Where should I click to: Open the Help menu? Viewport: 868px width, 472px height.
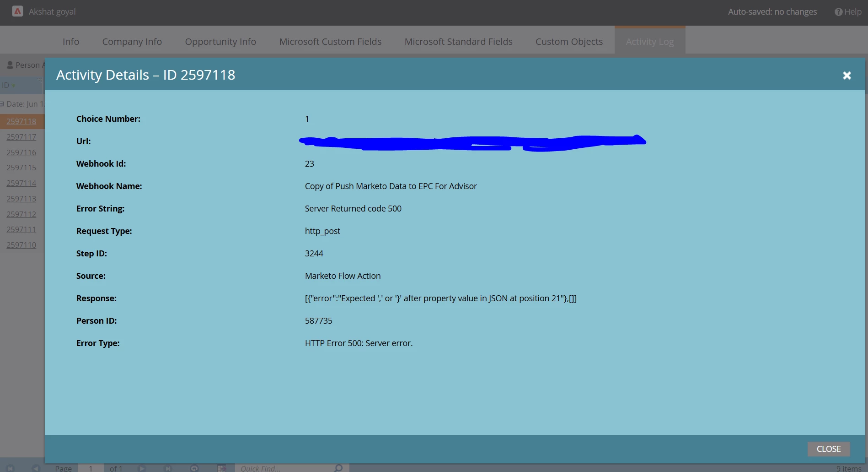click(848, 12)
